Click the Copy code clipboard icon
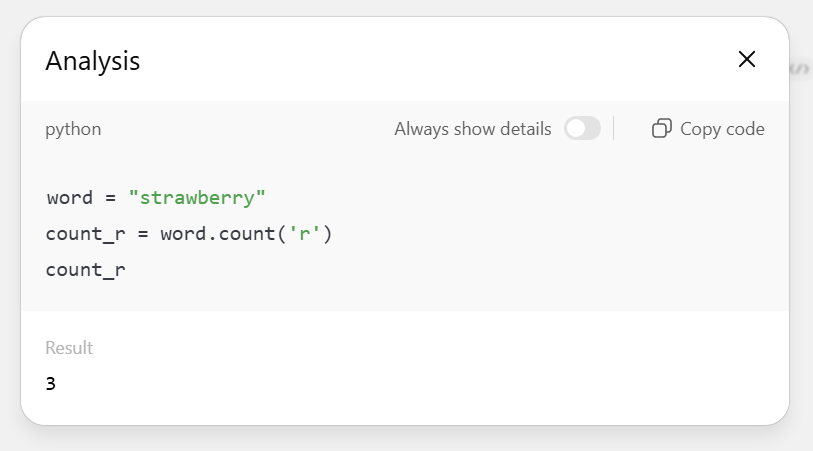The width and height of the screenshot is (813, 451). tap(661, 129)
